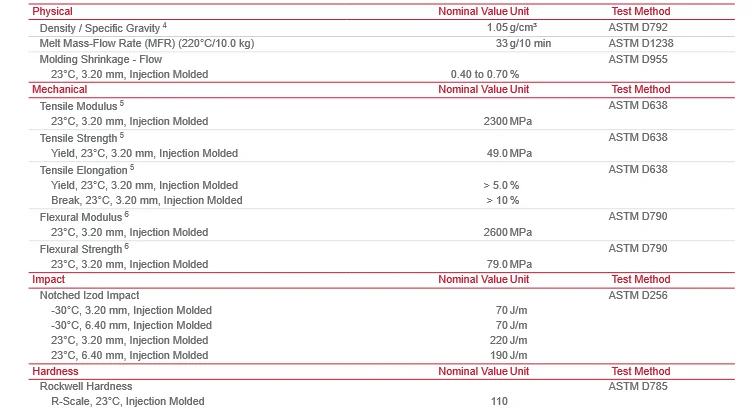
Task: Click the 2300 MPa tensile modulus value
Action: point(507,121)
